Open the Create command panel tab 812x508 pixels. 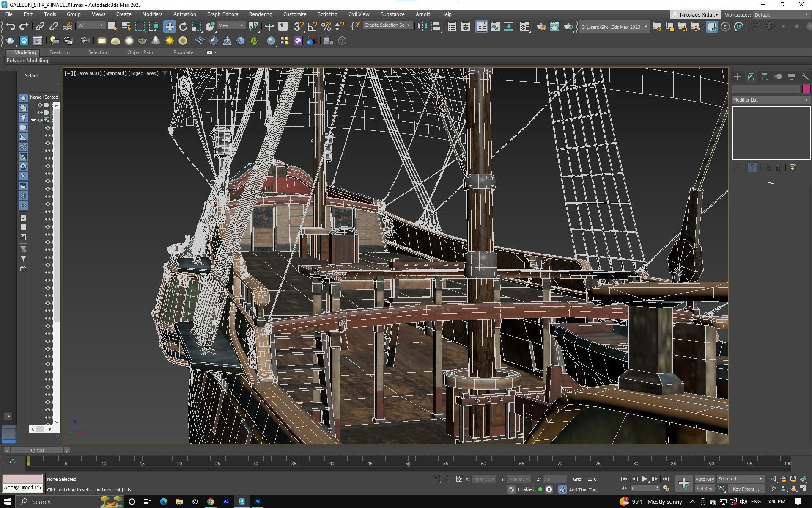[738, 77]
